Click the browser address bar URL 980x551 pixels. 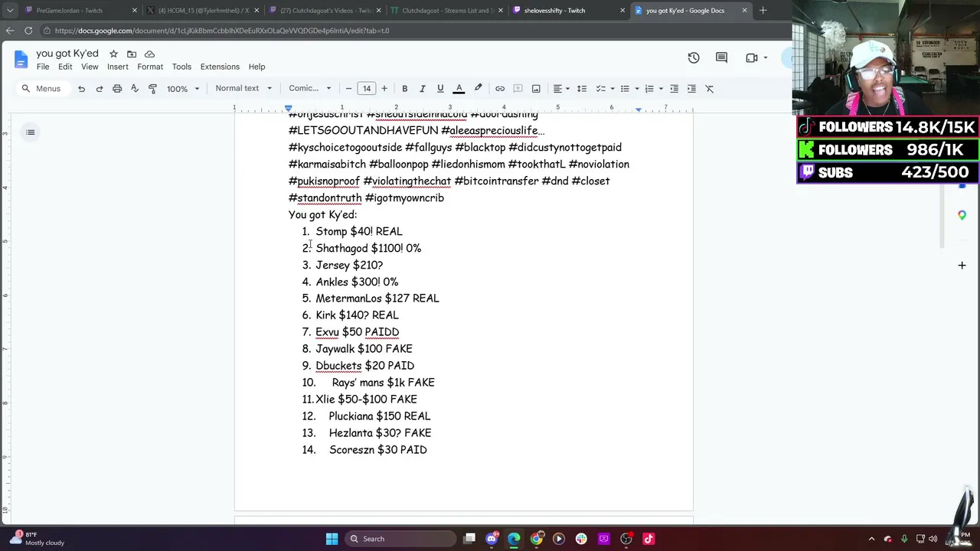coord(222,31)
